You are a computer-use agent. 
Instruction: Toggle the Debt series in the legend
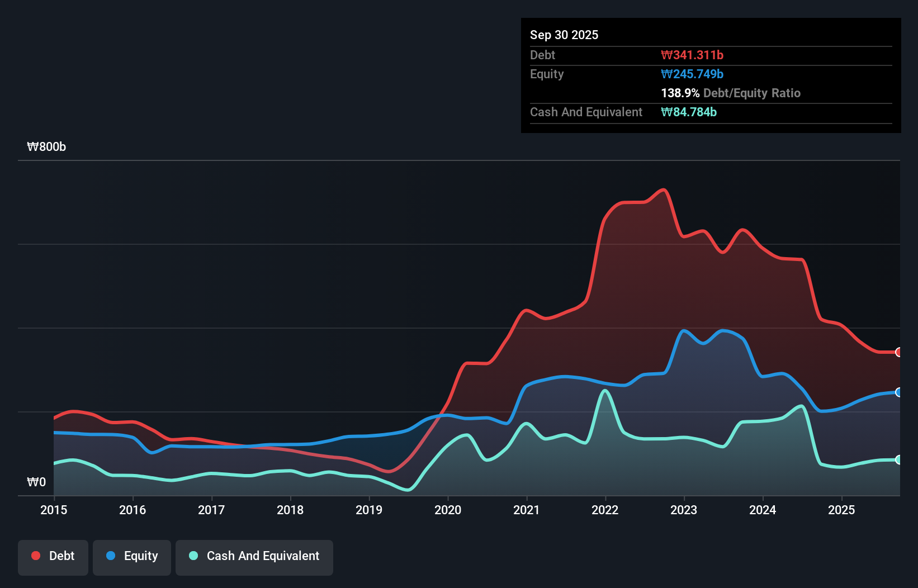[53, 557]
